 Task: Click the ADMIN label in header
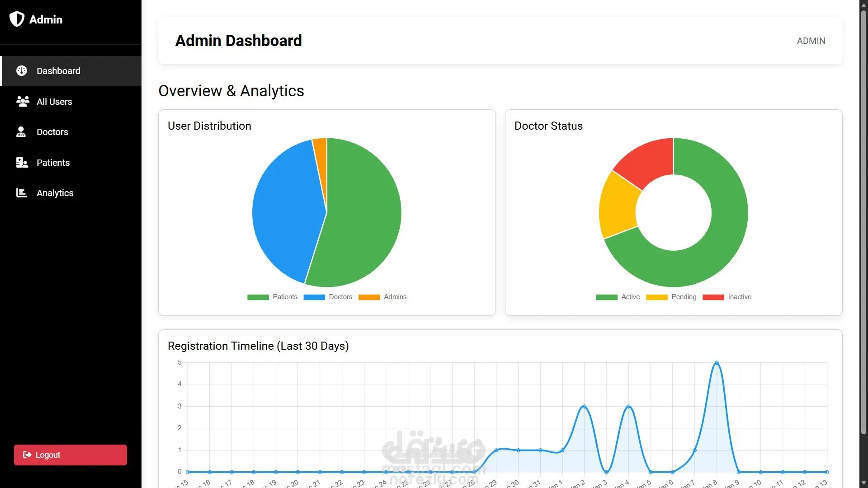[811, 41]
